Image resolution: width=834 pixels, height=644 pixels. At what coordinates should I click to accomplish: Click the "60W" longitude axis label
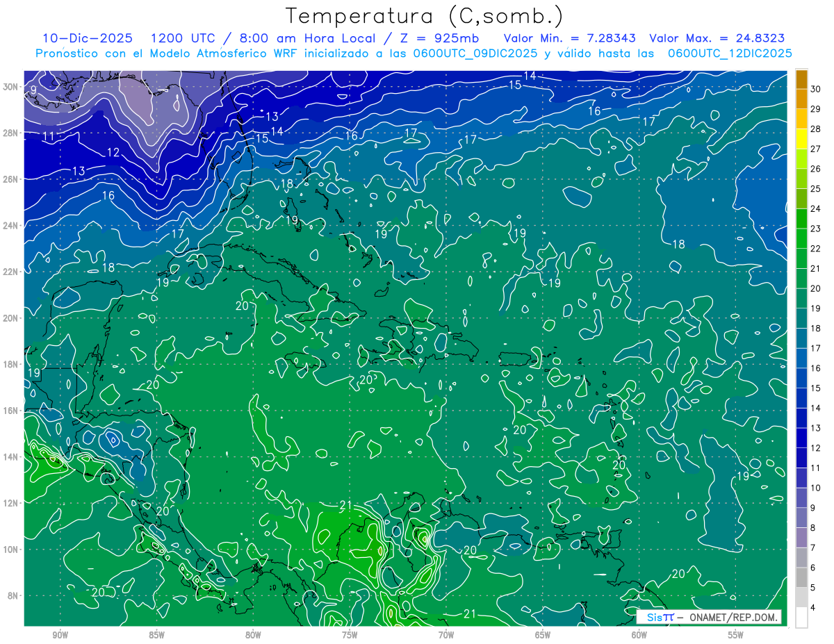(639, 634)
